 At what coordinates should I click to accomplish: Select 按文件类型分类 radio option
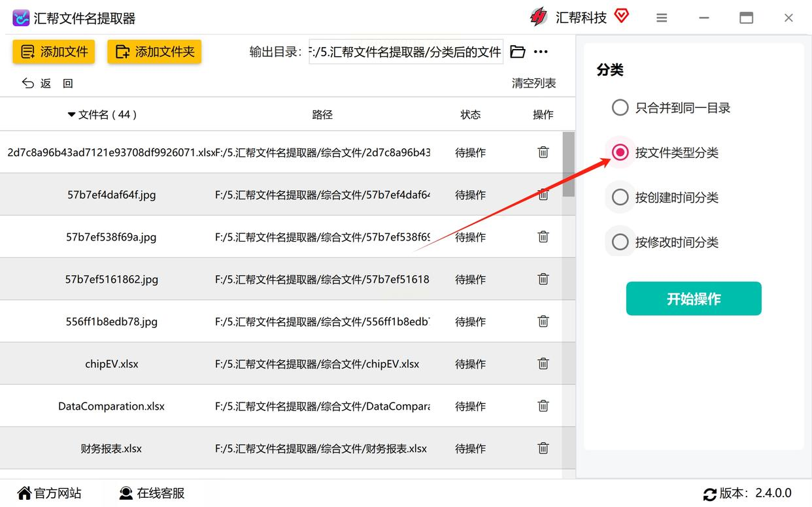620,152
